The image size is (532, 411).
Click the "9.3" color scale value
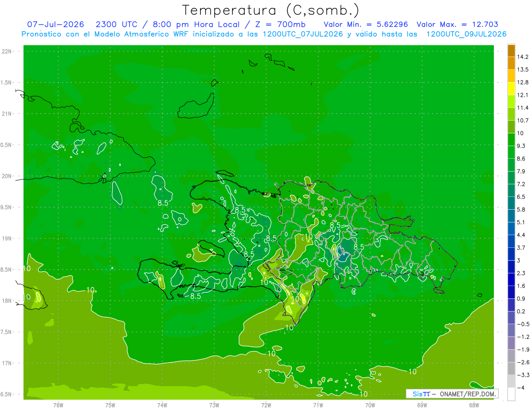[522, 146]
